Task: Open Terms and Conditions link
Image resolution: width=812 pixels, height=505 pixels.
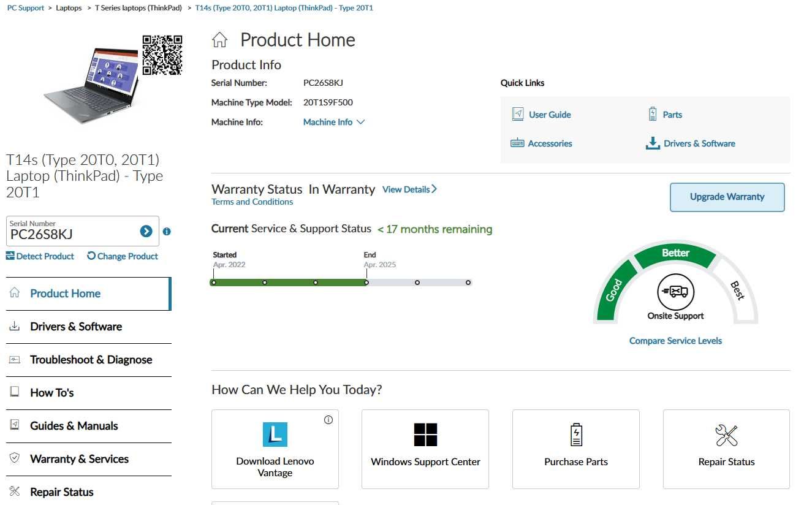Action: click(252, 202)
